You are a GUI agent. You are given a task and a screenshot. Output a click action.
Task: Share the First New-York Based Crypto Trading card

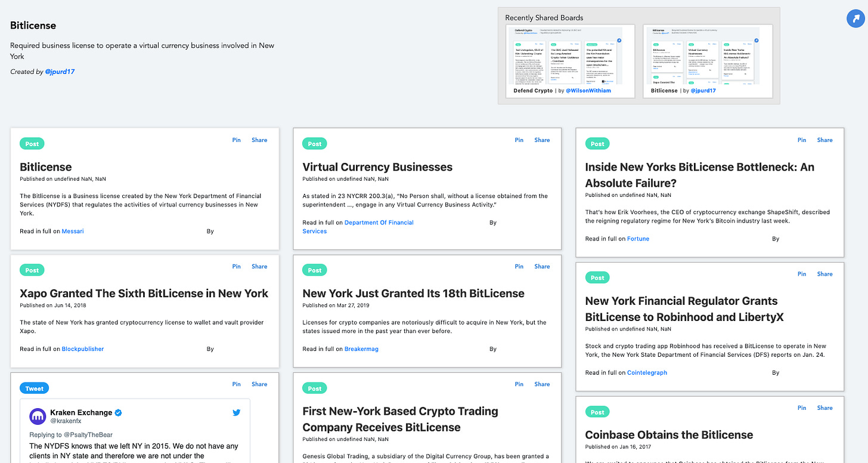[542, 384]
